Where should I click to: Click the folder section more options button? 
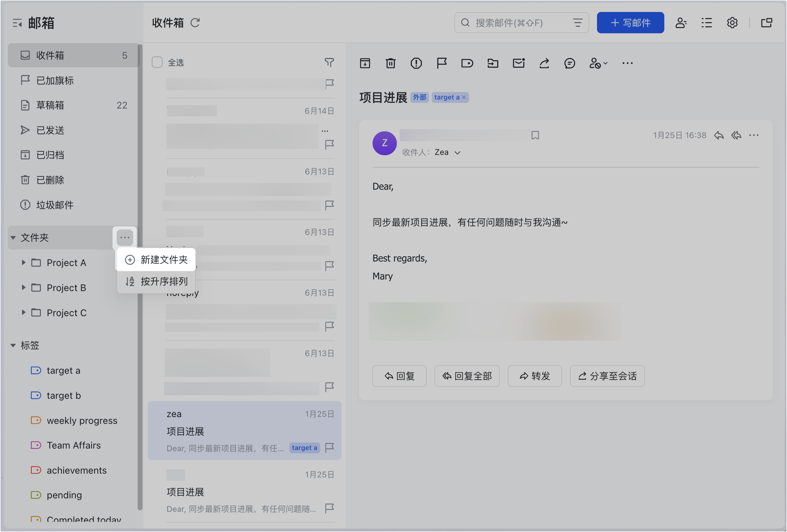[125, 238]
